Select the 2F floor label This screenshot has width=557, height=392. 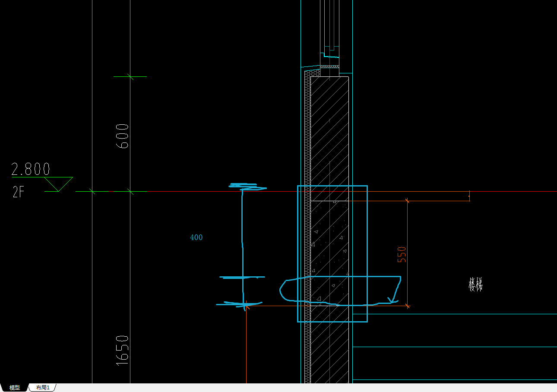(x=19, y=192)
